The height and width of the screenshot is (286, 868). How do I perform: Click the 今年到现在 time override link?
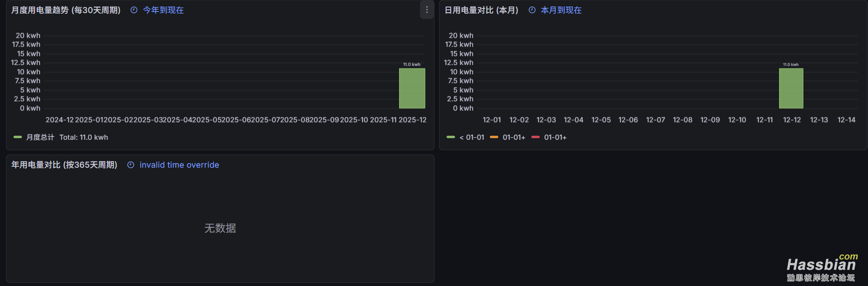pos(163,10)
